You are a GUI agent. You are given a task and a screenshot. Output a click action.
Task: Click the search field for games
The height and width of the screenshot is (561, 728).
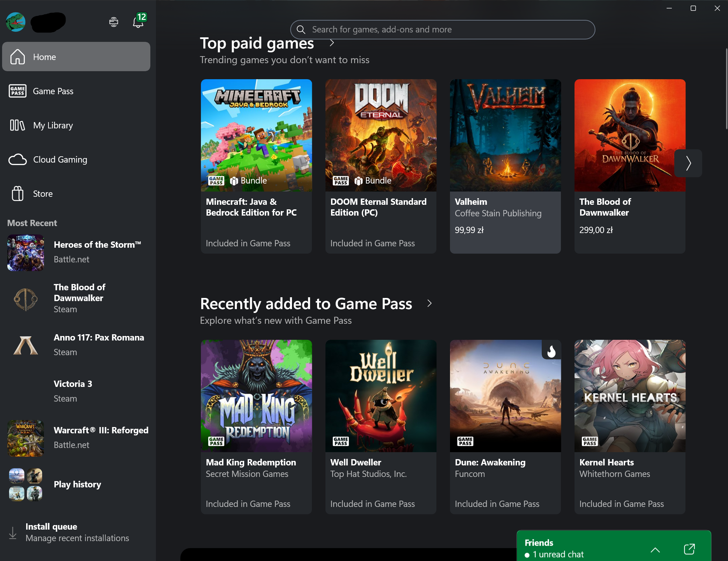[442, 30]
